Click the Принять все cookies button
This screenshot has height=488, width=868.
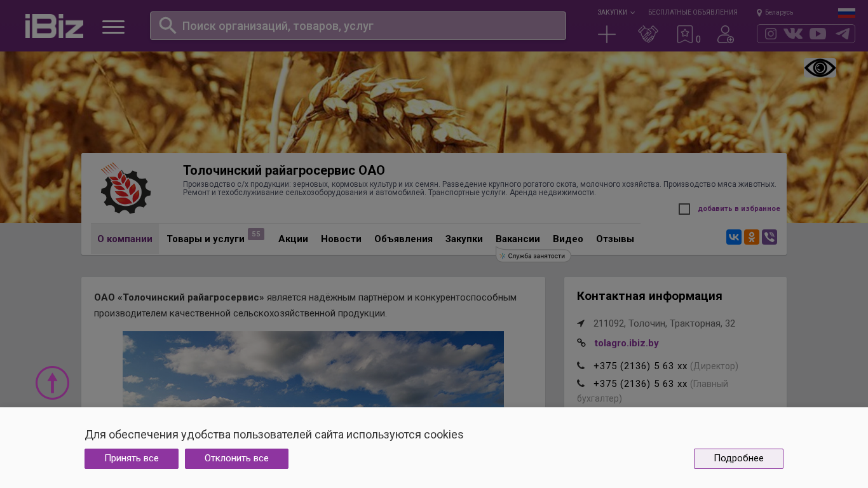(x=132, y=459)
